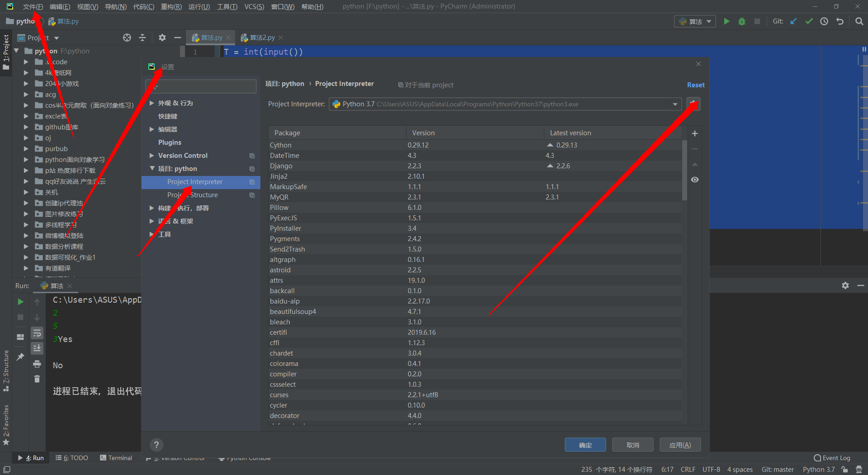
Task: Open interpreter settings gear icon
Action: pyautogui.click(x=693, y=104)
